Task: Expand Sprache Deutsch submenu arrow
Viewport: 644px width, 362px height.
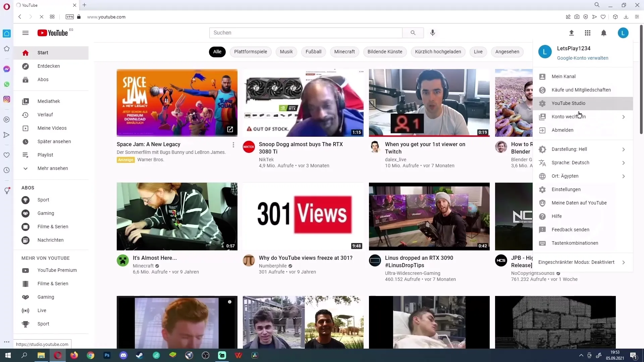Action: [623, 163]
